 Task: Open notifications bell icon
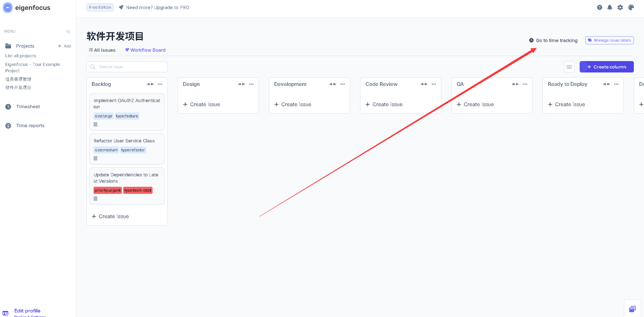point(610,7)
